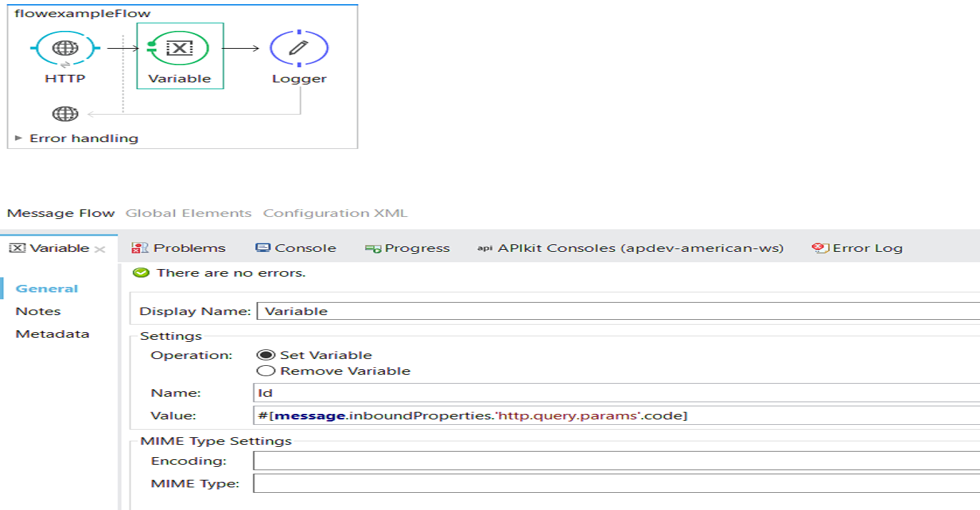Close the Variable properties tab
Image resolution: width=980 pixels, height=510 pixels.
pyautogui.click(x=100, y=249)
